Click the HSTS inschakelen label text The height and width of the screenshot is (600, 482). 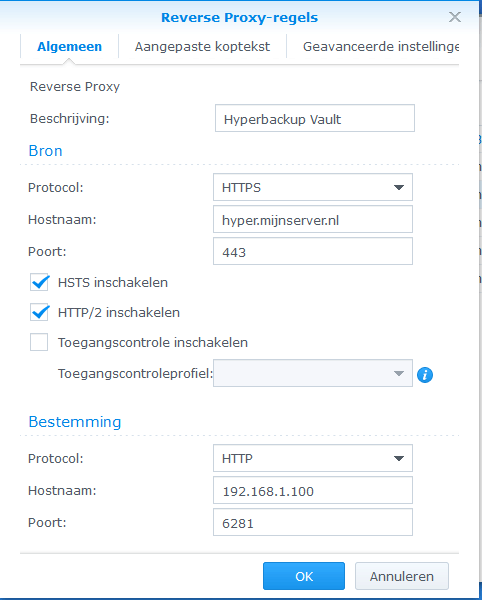113,282
